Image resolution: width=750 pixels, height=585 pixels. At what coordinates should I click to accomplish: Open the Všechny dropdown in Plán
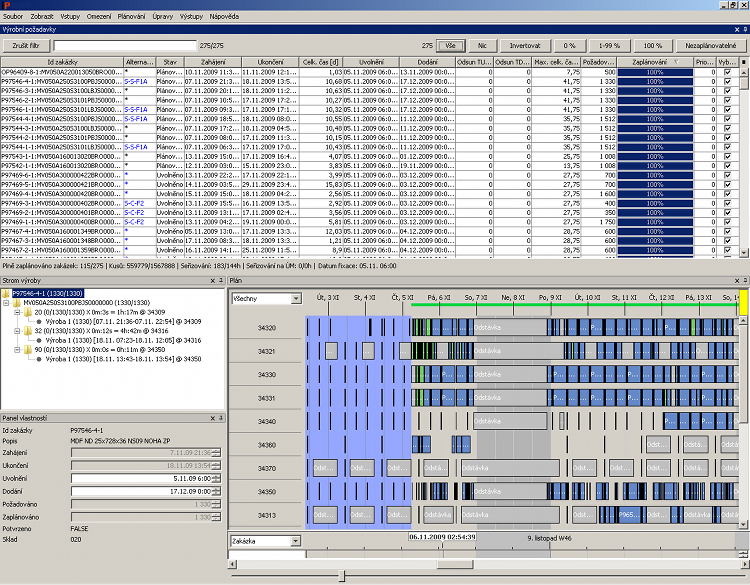coord(296,299)
